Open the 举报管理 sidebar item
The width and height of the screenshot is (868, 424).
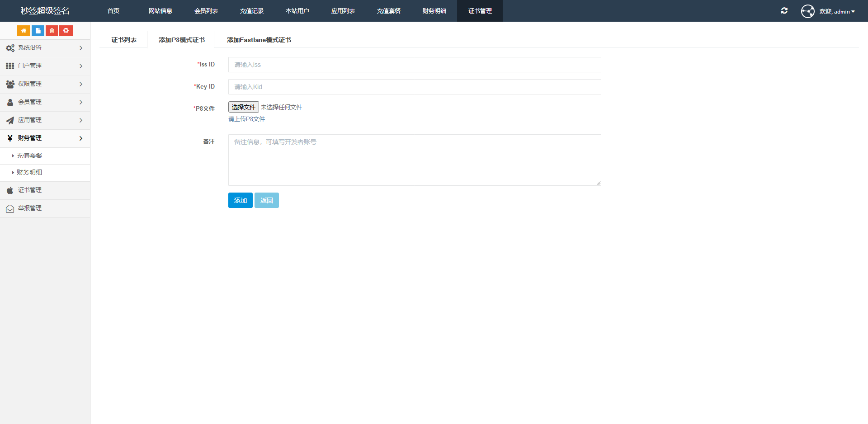(x=45, y=208)
